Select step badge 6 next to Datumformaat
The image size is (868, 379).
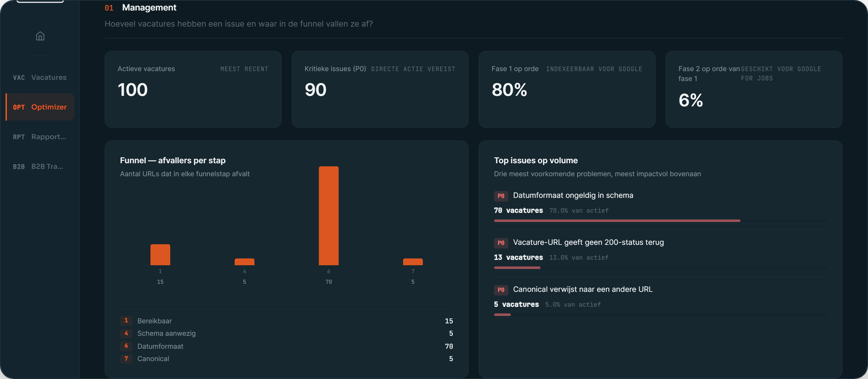point(126,346)
